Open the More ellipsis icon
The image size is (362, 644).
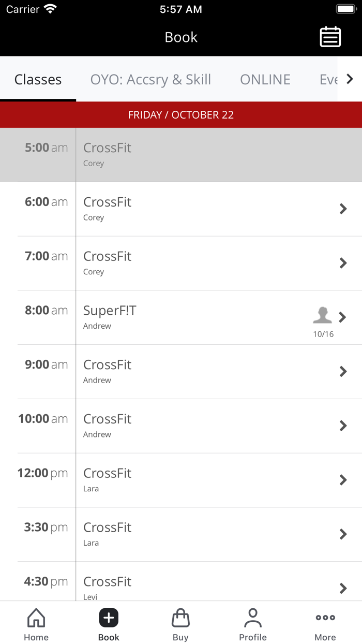pos(325,617)
